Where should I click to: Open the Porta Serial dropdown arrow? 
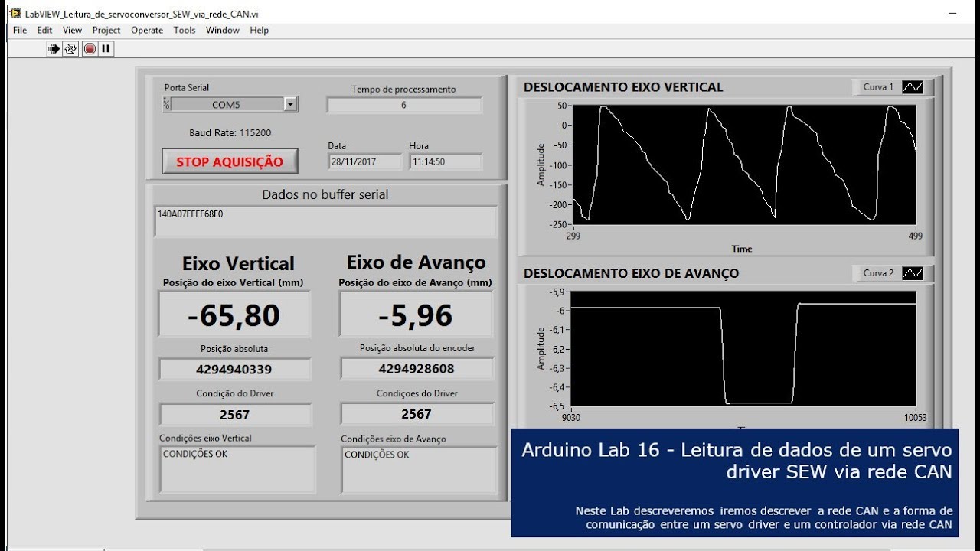tap(290, 104)
